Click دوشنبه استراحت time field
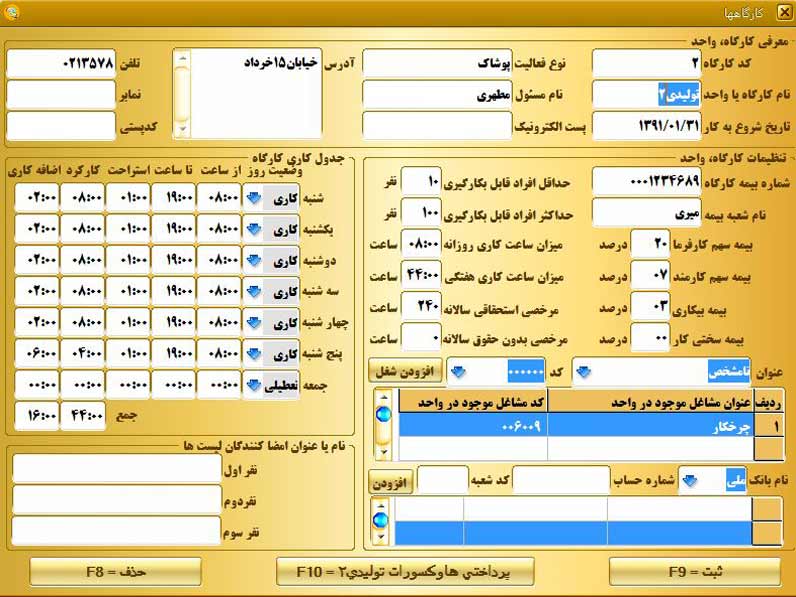 (128, 260)
